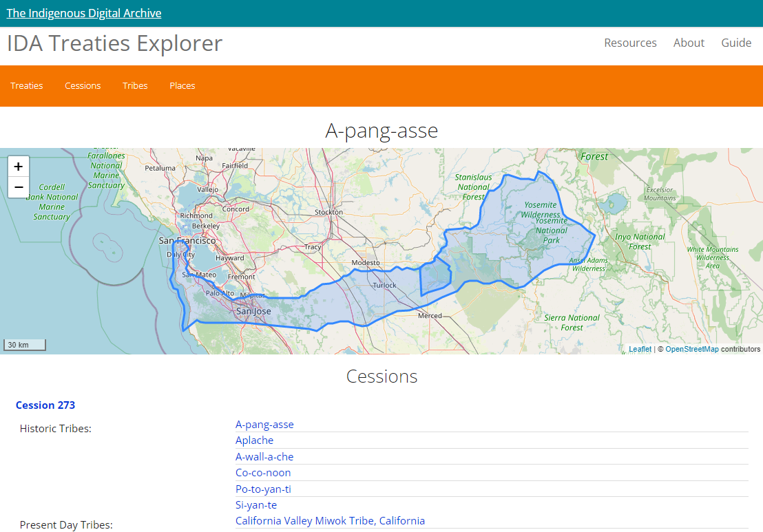This screenshot has width=763, height=532.
Task: Open the A-wall-a-che tribe link
Action: [x=264, y=457]
